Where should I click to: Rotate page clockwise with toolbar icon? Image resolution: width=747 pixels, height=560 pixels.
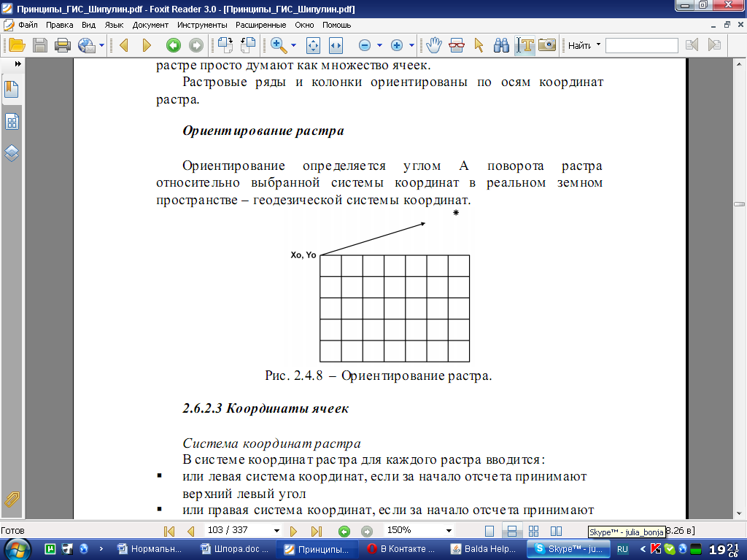click(225, 45)
